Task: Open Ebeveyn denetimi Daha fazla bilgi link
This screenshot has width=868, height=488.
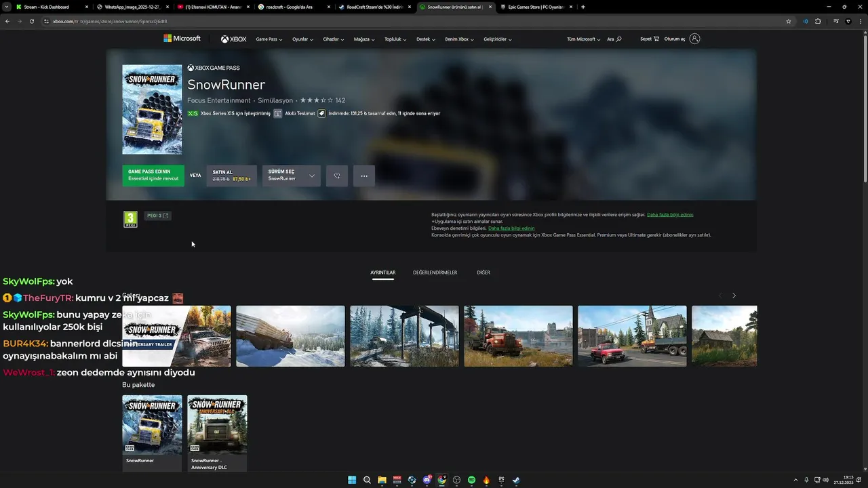Action: coord(511,228)
